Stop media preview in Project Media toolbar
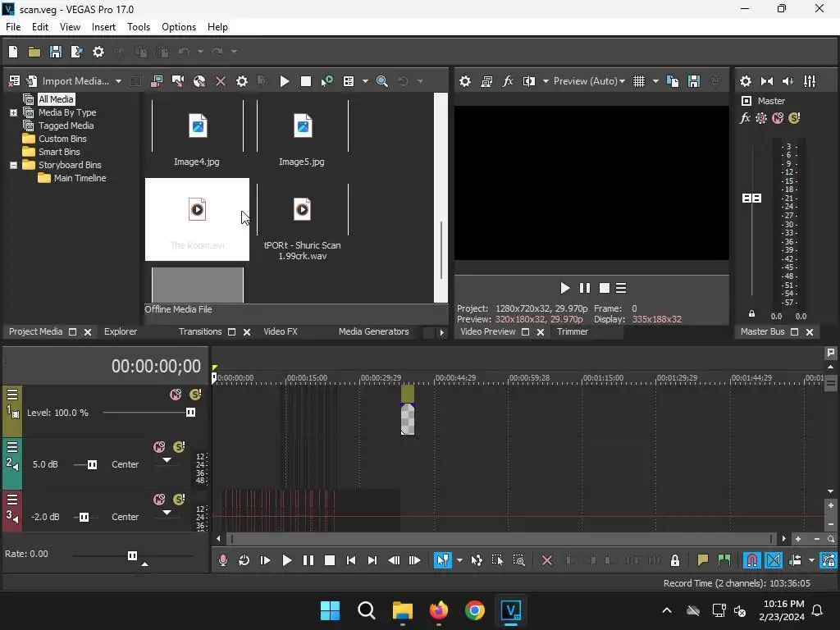The height and width of the screenshot is (630, 840). pos(306,81)
